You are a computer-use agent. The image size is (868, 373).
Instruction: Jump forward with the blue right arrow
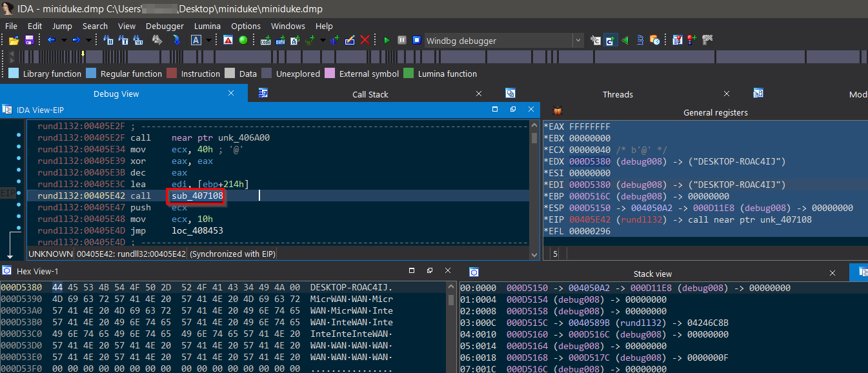[76, 40]
